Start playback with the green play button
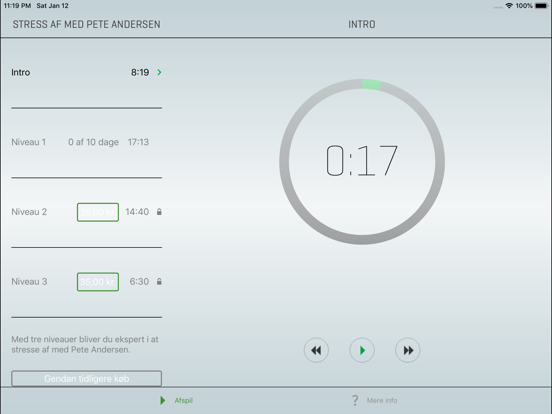Image resolution: width=552 pixels, height=414 pixels. coord(362,350)
